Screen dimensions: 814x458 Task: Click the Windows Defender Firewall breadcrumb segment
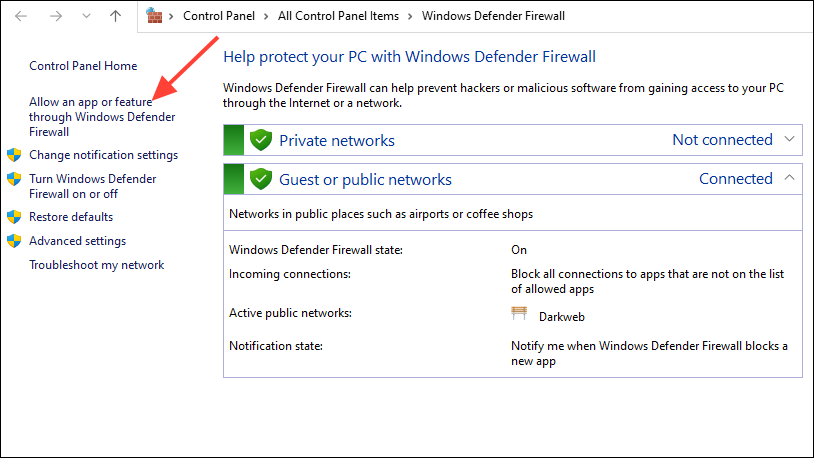(x=491, y=16)
